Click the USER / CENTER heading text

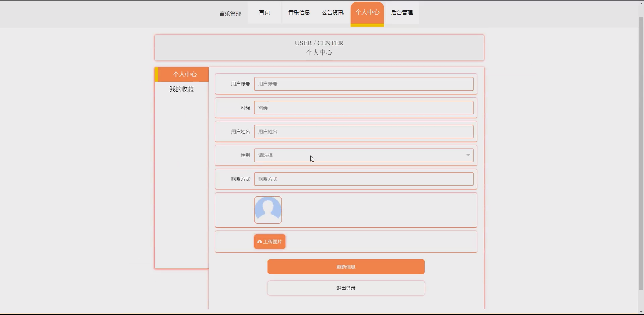coord(319,43)
